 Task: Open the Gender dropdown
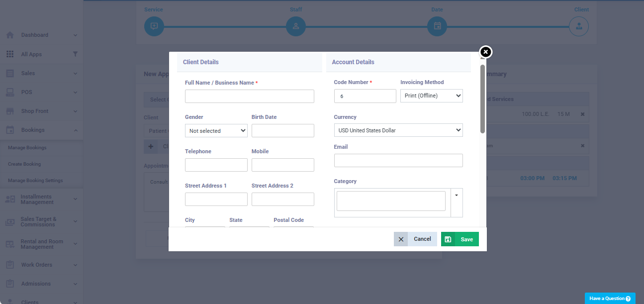(x=216, y=131)
